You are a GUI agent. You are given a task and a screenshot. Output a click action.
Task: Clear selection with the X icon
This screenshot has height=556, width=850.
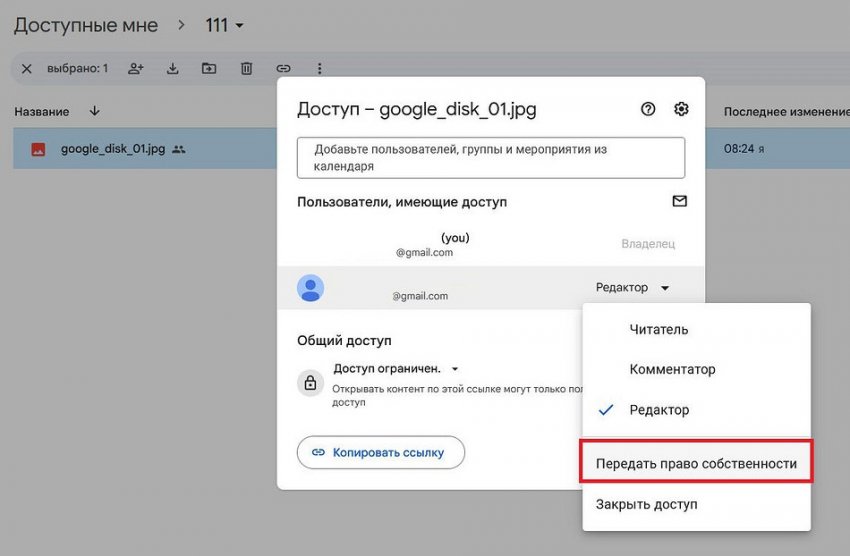point(27,69)
